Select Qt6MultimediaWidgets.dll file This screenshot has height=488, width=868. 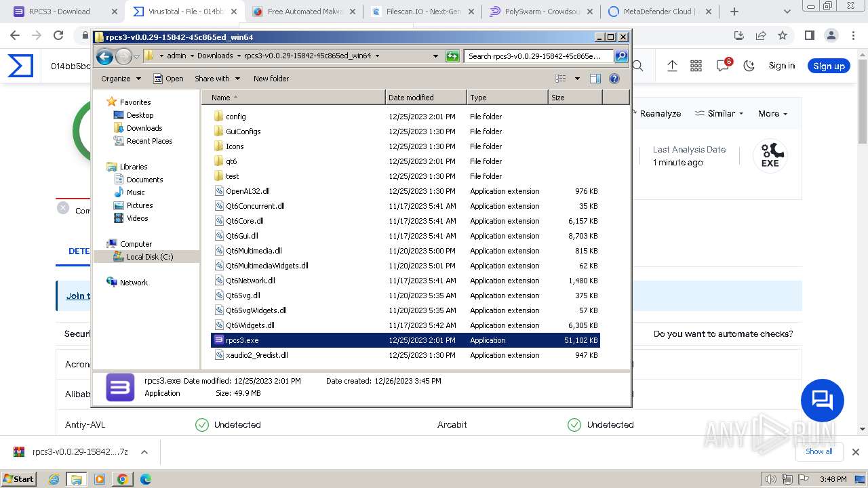pyautogui.click(x=267, y=266)
